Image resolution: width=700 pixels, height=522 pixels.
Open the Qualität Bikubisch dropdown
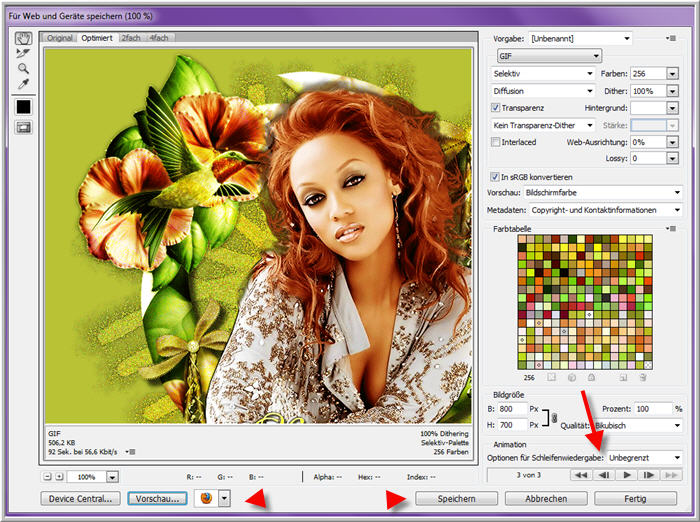pyautogui.click(x=638, y=426)
